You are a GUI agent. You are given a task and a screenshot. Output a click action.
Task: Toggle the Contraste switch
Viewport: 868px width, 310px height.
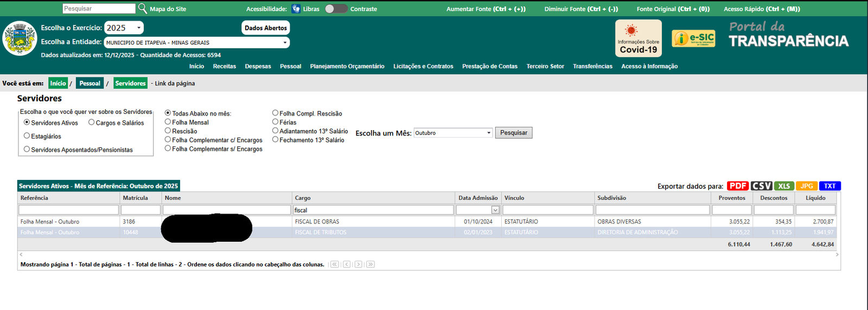click(x=336, y=9)
